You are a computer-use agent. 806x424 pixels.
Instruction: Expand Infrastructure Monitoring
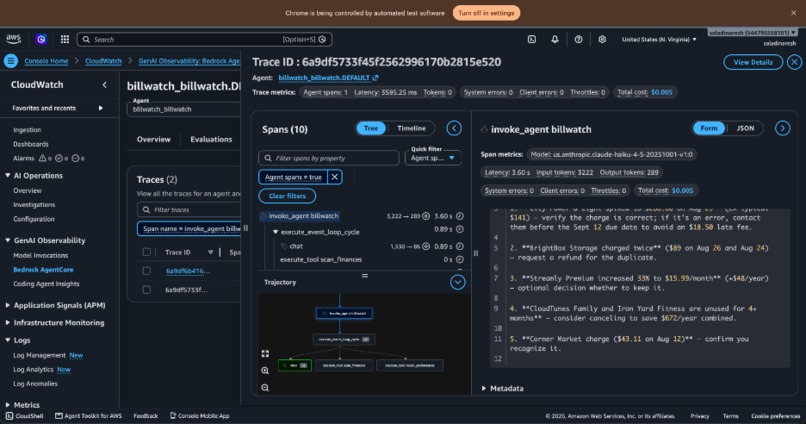tap(8, 323)
